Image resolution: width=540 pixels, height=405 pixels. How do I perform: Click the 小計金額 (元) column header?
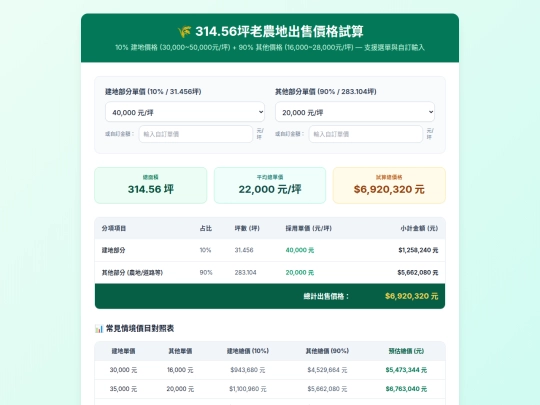[x=419, y=228]
